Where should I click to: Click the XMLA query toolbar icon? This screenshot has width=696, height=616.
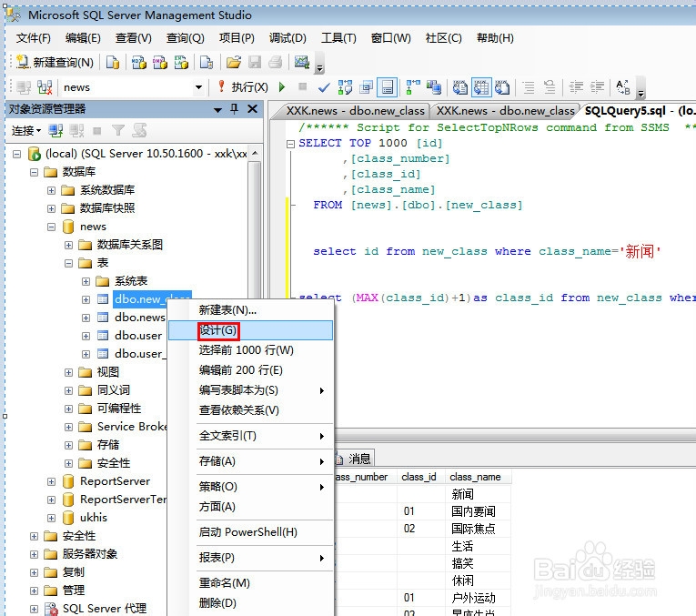point(181,63)
